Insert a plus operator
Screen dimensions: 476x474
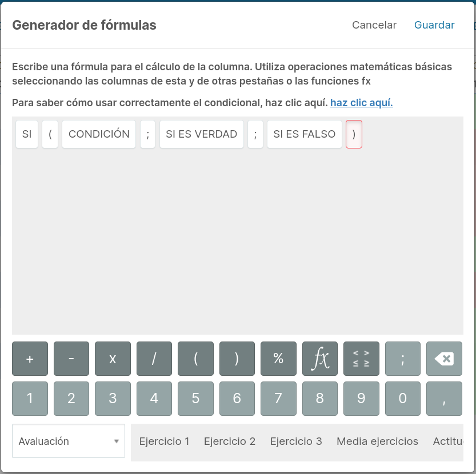click(30, 359)
